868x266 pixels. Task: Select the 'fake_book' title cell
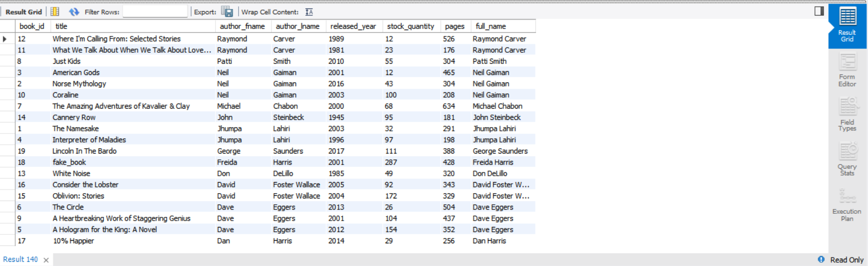133,162
